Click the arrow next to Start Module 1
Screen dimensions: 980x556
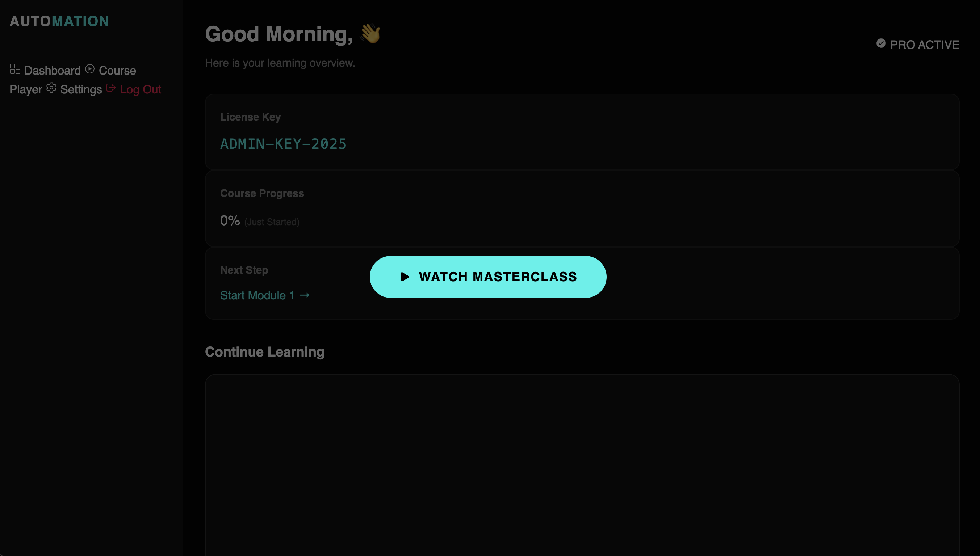click(305, 295)
